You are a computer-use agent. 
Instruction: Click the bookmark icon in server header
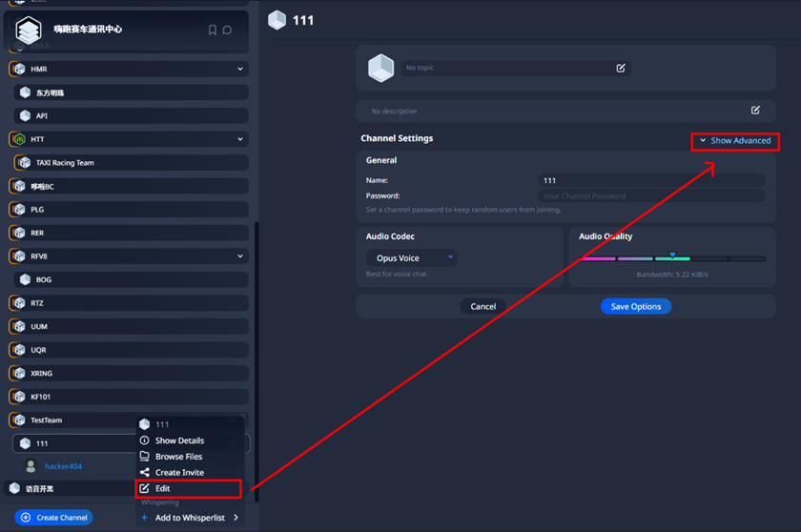point(212,31)
